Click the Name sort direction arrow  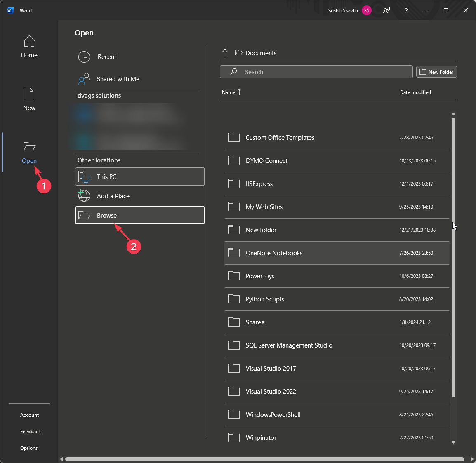240,92
